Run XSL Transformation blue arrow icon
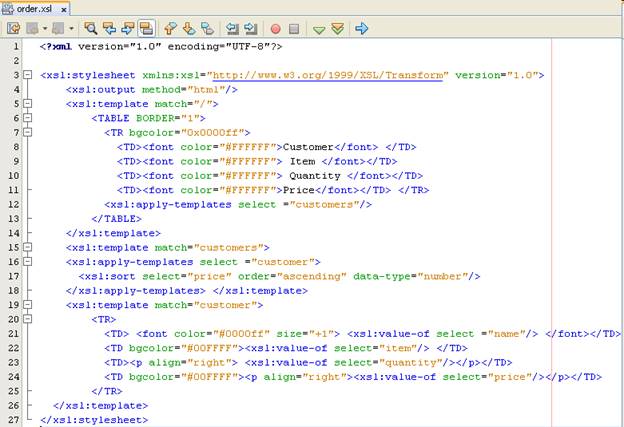This screenshot has width=624, height=427. 361,28
